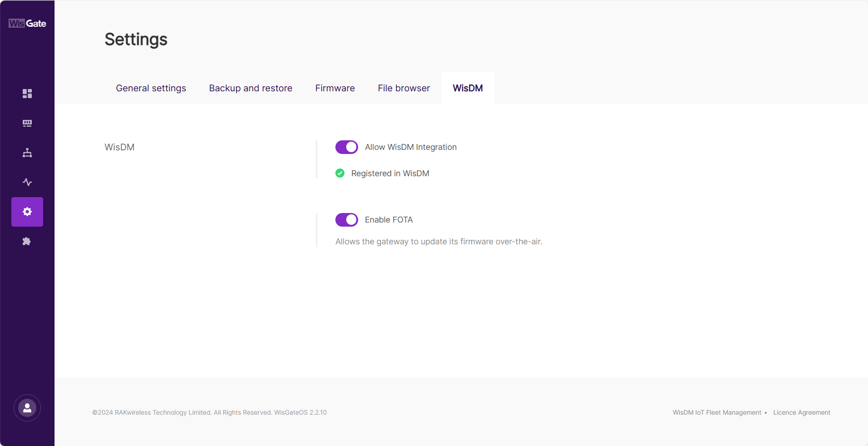
Task: Switch to the General settings tab
Action: (x=151, y=88)
